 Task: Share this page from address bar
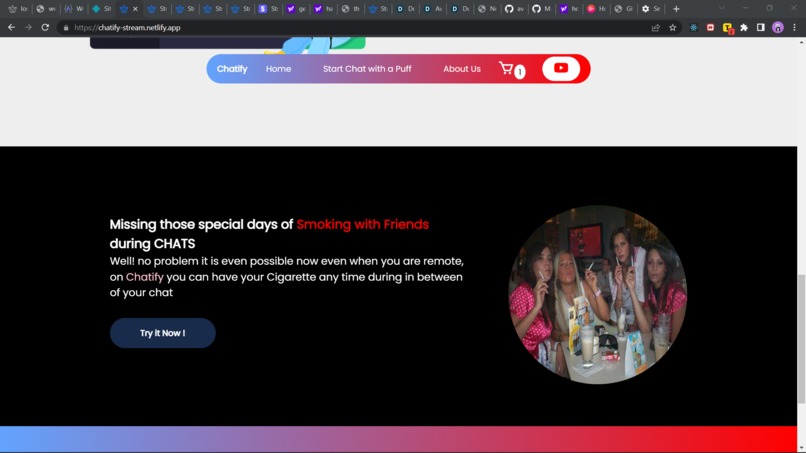point(656,28)
